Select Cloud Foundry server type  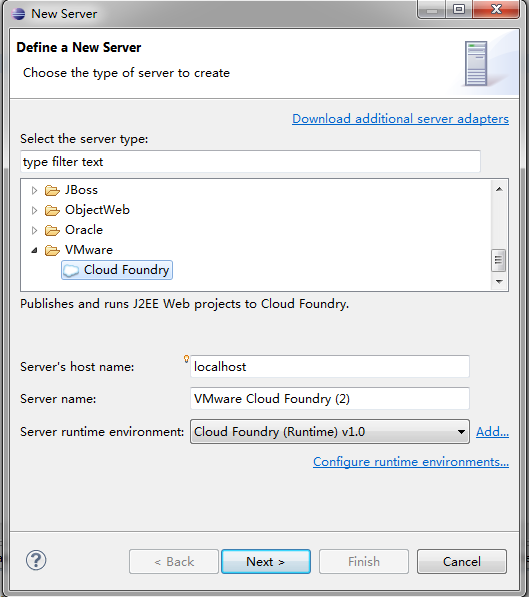(x=117, y=270)
